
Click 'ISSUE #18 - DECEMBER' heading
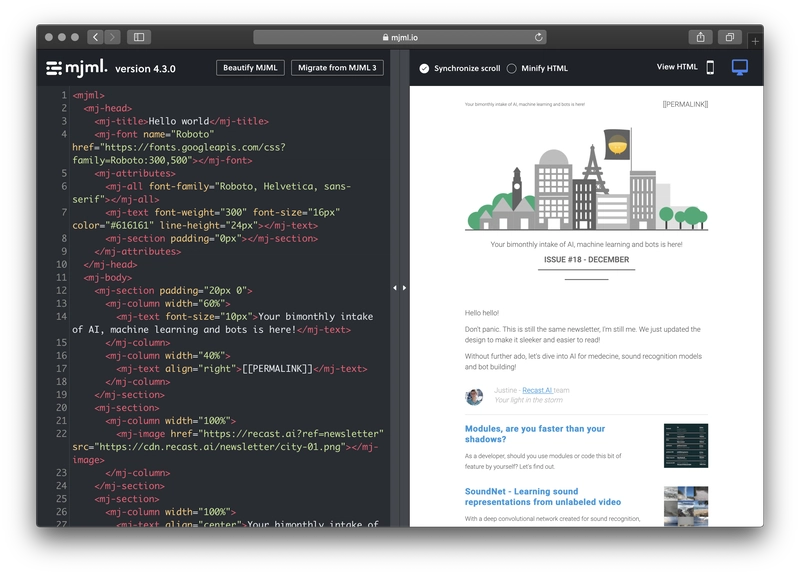586,260
